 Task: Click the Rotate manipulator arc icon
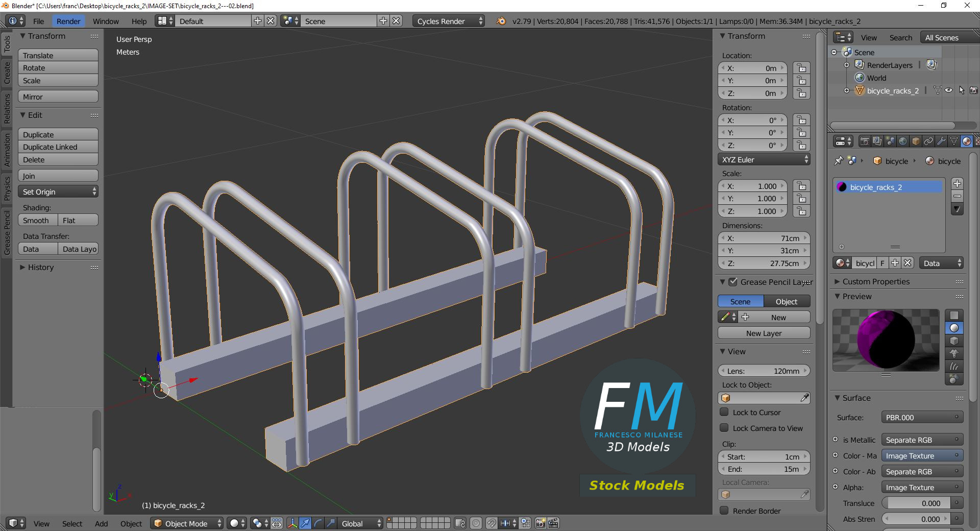(318, 523)
